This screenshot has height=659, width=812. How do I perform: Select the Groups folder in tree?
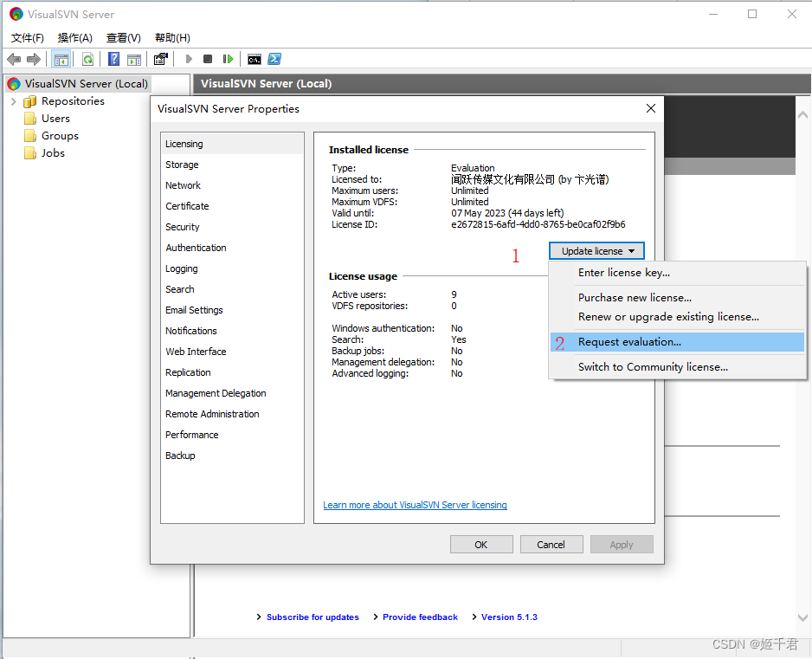[x=51, y=136]
